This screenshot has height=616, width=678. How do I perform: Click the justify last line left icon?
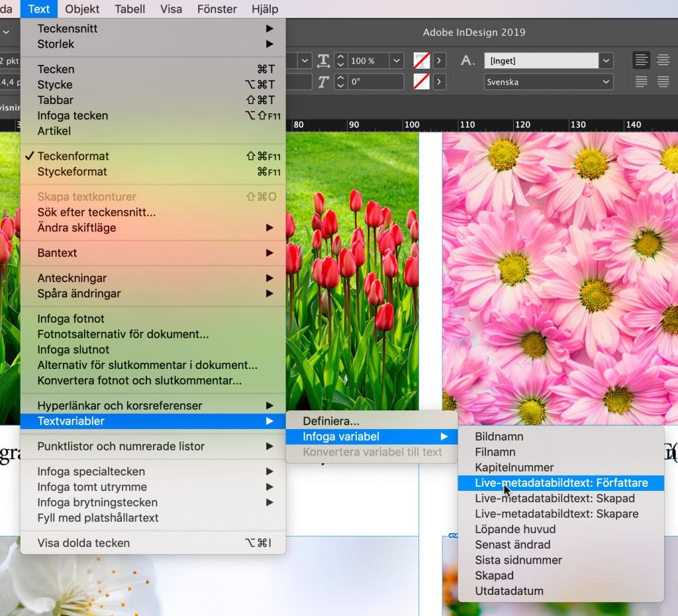pyautogui.click(x=641, y=82)
